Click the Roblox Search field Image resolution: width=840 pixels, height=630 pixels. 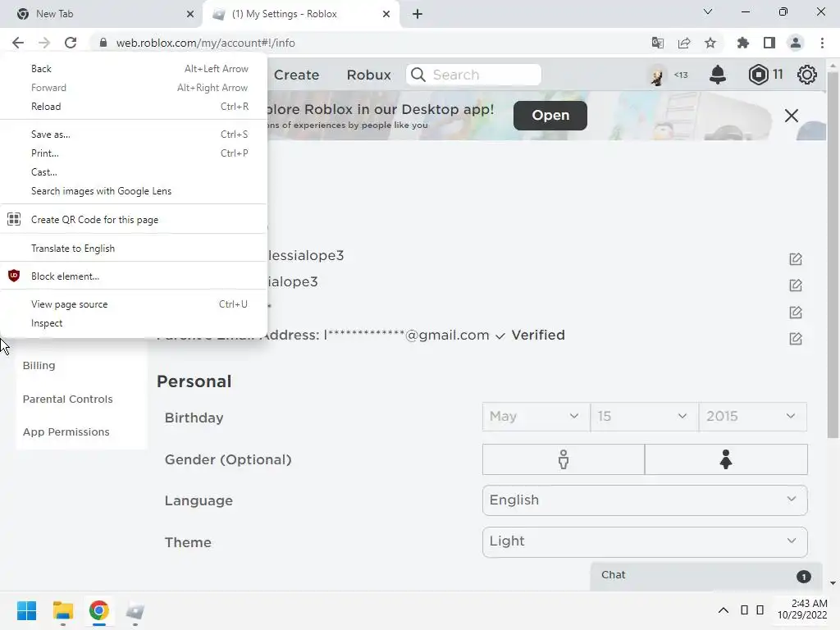tap(473, 75)
